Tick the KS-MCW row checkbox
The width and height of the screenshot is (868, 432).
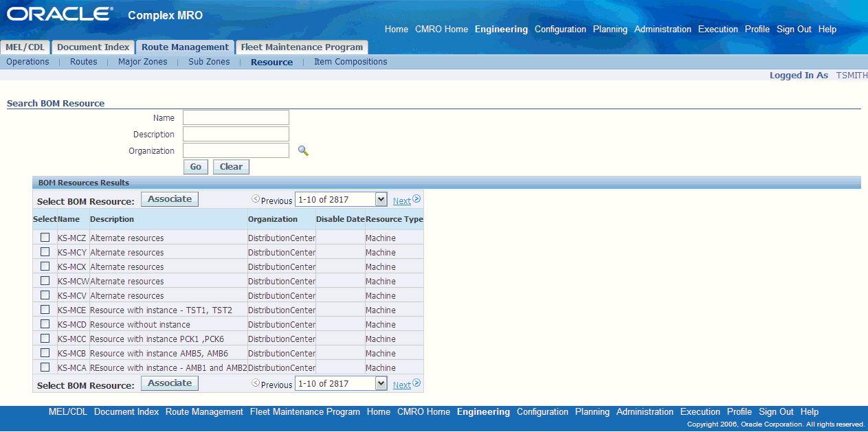tap(45, 280)
